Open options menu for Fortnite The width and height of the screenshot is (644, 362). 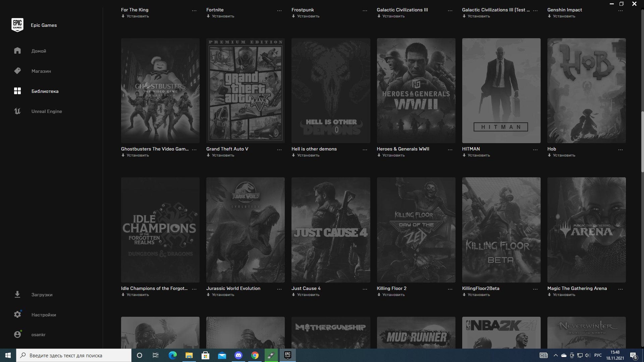pyautogui.click(x=279, y=10)
